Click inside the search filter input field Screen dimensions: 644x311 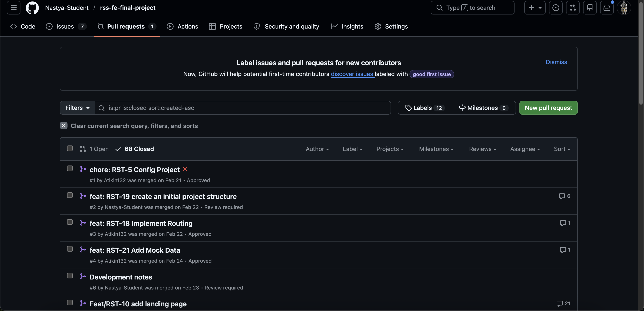point(225,108)
